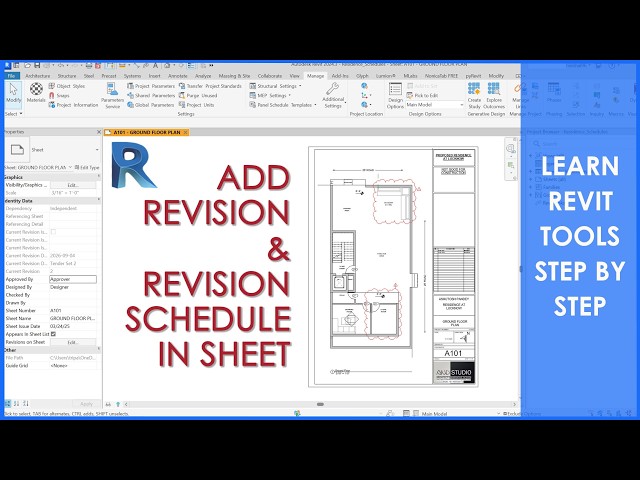Screen dimensions: 640x480
Task: Run Purge Unused
Action: 198,96
